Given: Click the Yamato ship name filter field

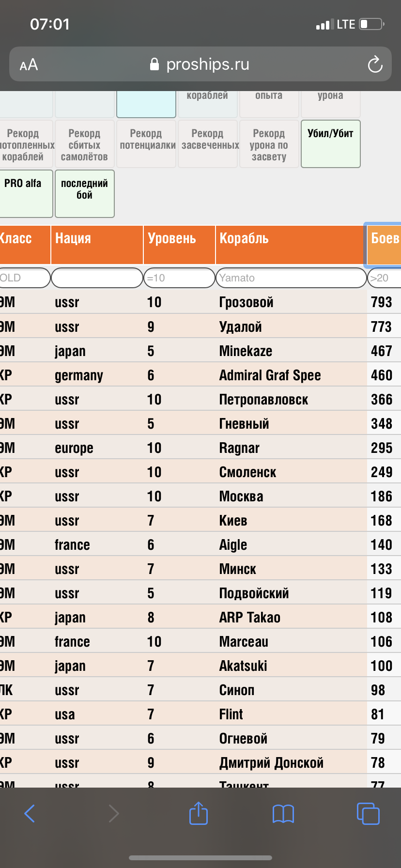Looking at the screenshot, I should tap(291, 278).
